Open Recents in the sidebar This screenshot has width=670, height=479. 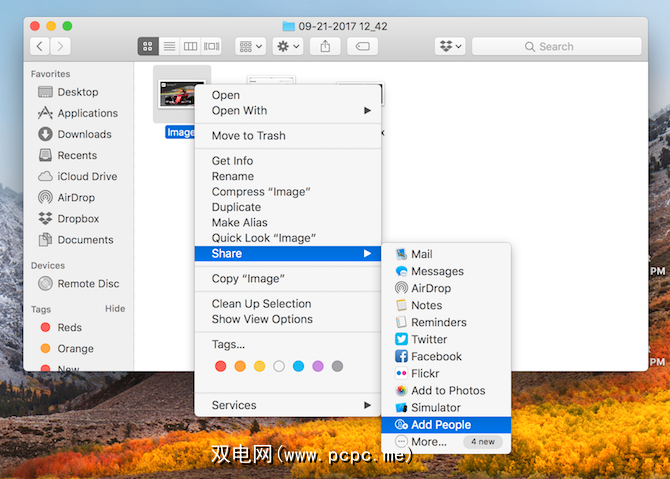pos(78,155)
